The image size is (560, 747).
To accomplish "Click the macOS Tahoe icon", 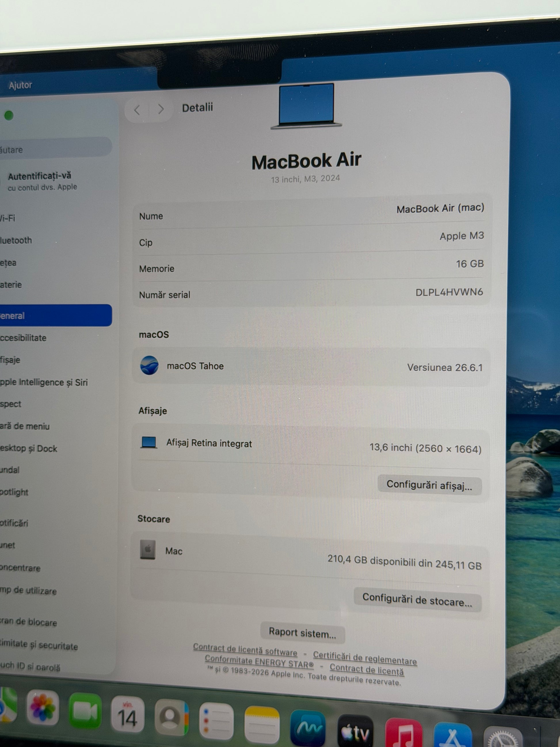I will coord(149,365).
